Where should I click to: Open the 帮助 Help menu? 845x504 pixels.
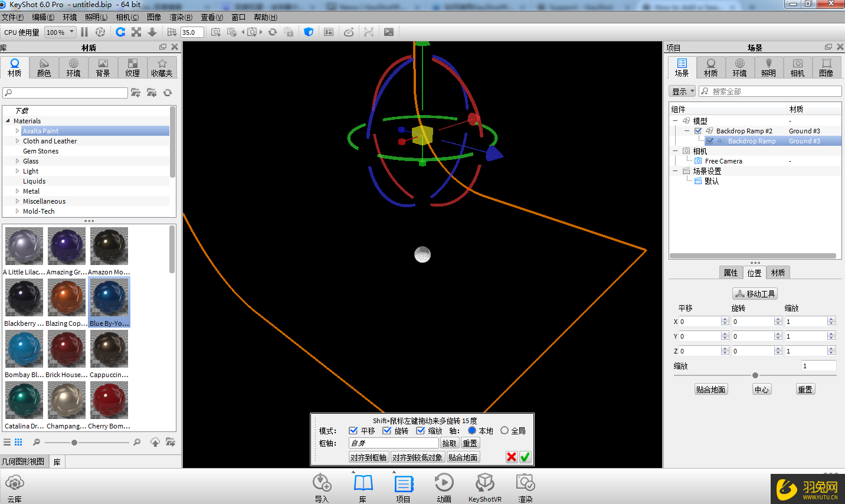pyautogui.click(x=266, y=17)
